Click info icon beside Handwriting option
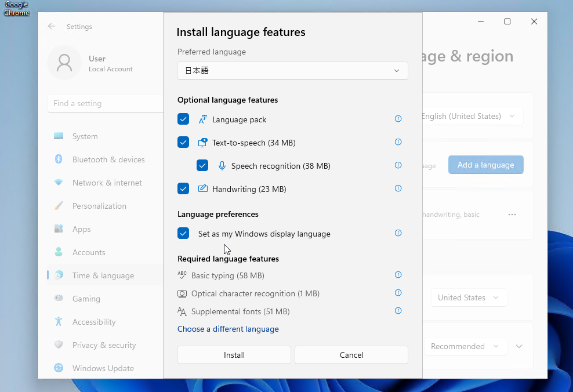Viewport: 573px width, 392px height. point(398,188)
